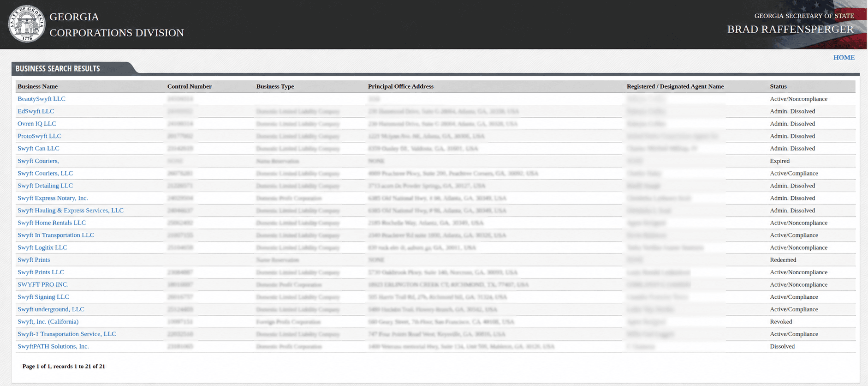868x386 pixels.
Task: Open BeautySwyft LLC business record
Action: tap(42, 99)
